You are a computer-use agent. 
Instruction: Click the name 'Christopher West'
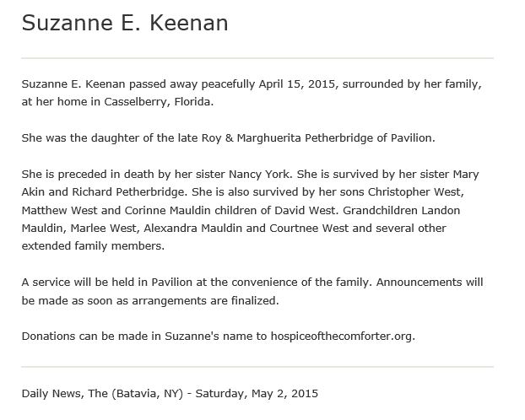(x=414, y=192)
